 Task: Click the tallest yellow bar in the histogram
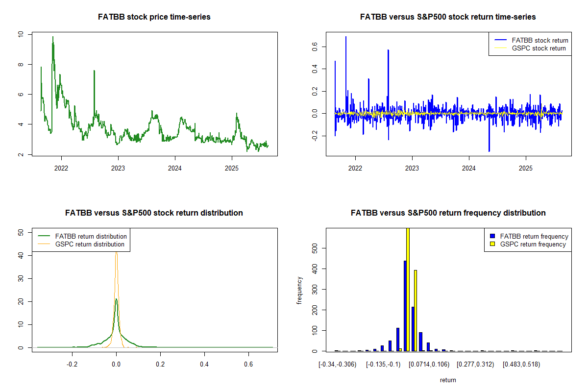pyautogui.click(x=408, y=289)
